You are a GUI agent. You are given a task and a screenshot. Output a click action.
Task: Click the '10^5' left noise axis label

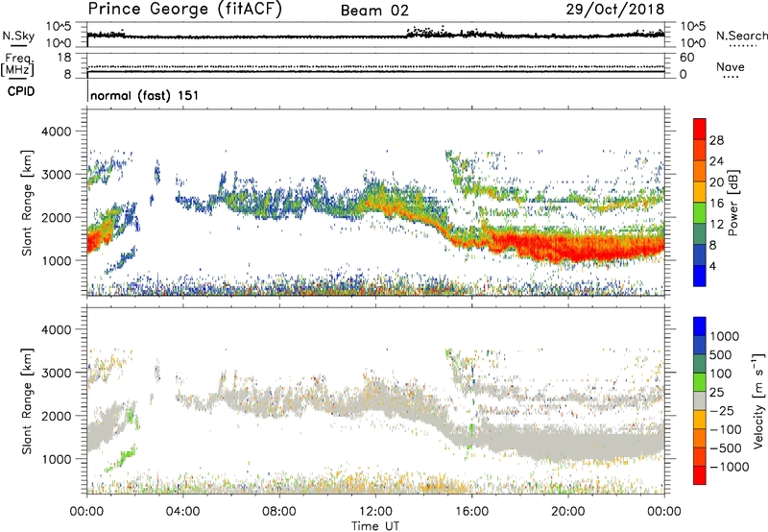click(59, 27)
